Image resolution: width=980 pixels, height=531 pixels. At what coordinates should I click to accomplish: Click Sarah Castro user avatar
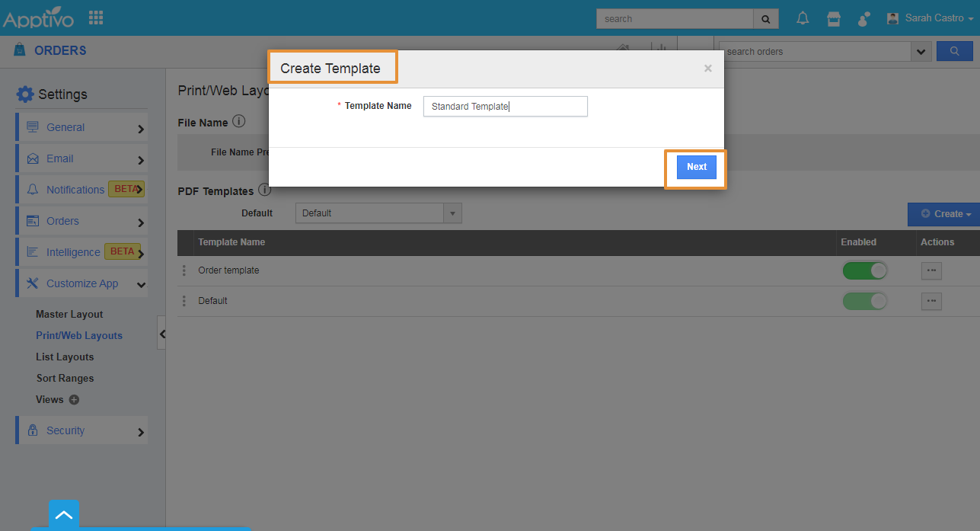(x=893, y=18)
